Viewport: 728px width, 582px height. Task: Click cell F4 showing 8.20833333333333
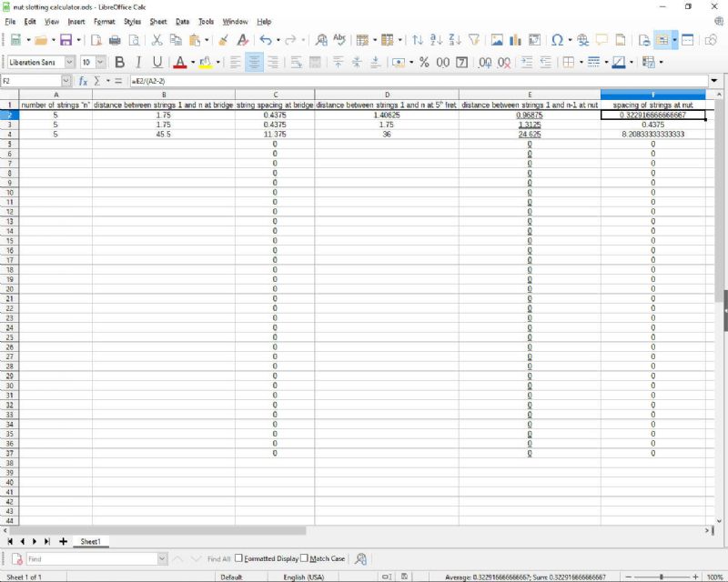point(652,135)
